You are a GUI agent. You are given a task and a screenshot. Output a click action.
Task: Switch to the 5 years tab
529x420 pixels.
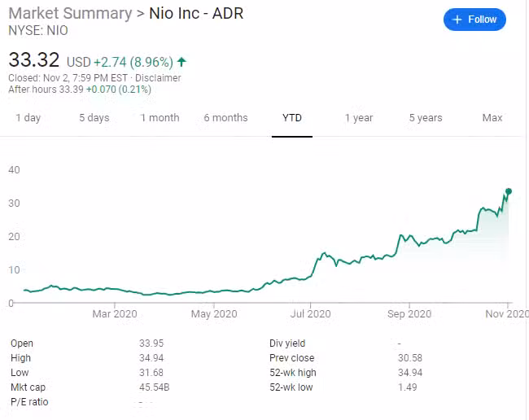(426, 118)
